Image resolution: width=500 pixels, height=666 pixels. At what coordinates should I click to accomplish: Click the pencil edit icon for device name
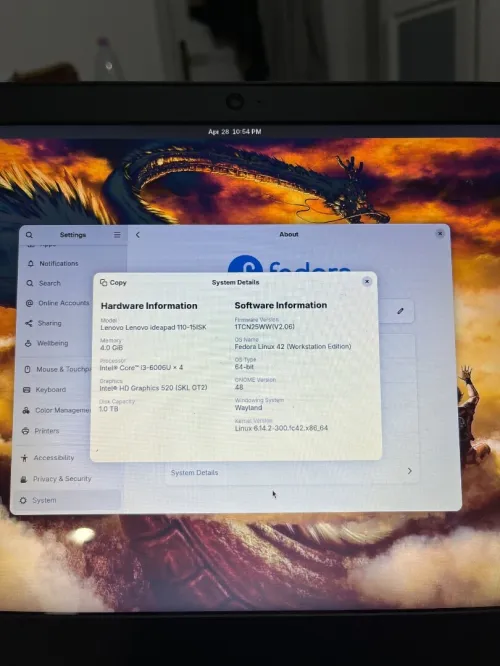point(400,311)
